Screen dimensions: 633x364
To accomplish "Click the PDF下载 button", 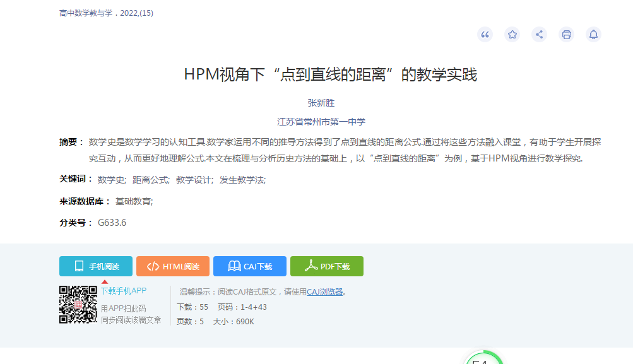I will pyautogui.click(x=327, y=266).
